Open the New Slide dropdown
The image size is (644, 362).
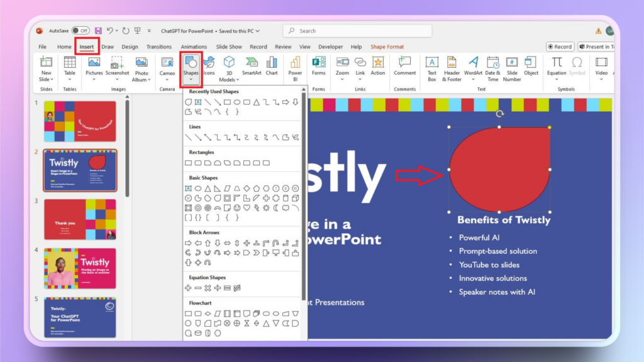pos(47,80)
